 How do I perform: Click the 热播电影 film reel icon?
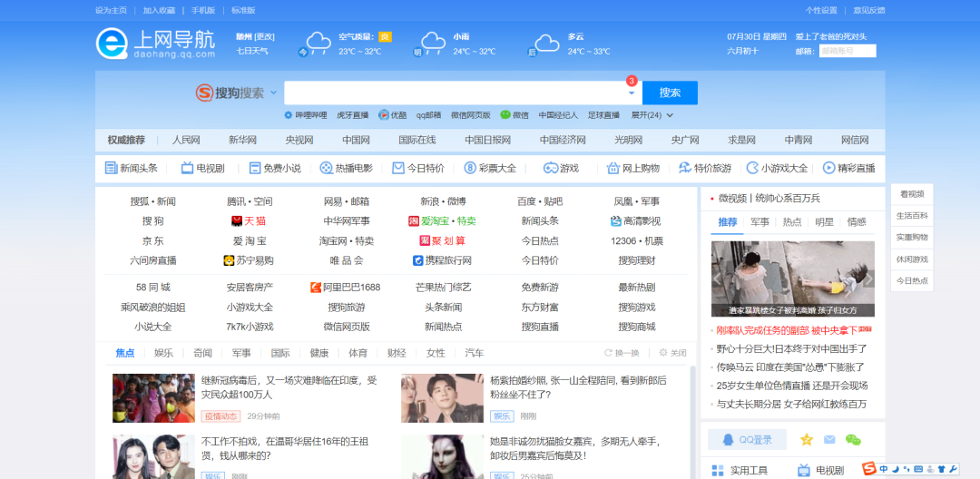[x=326, y=168]
